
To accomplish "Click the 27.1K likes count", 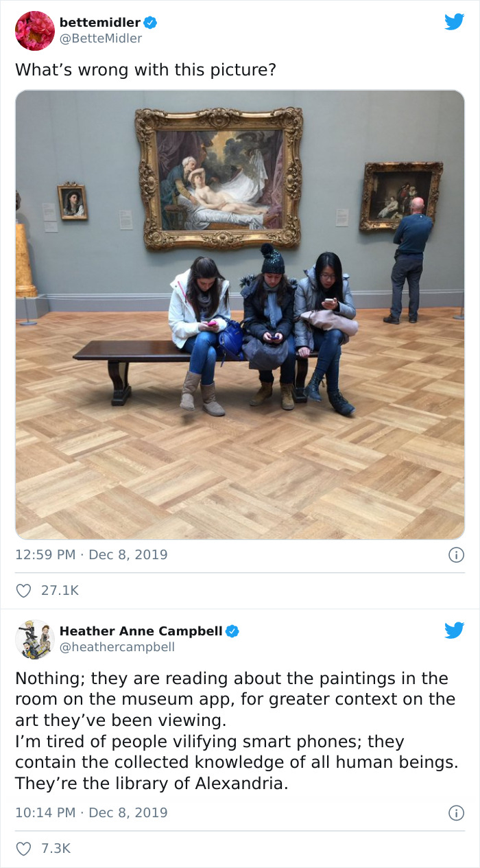I will tap(60, 590).
